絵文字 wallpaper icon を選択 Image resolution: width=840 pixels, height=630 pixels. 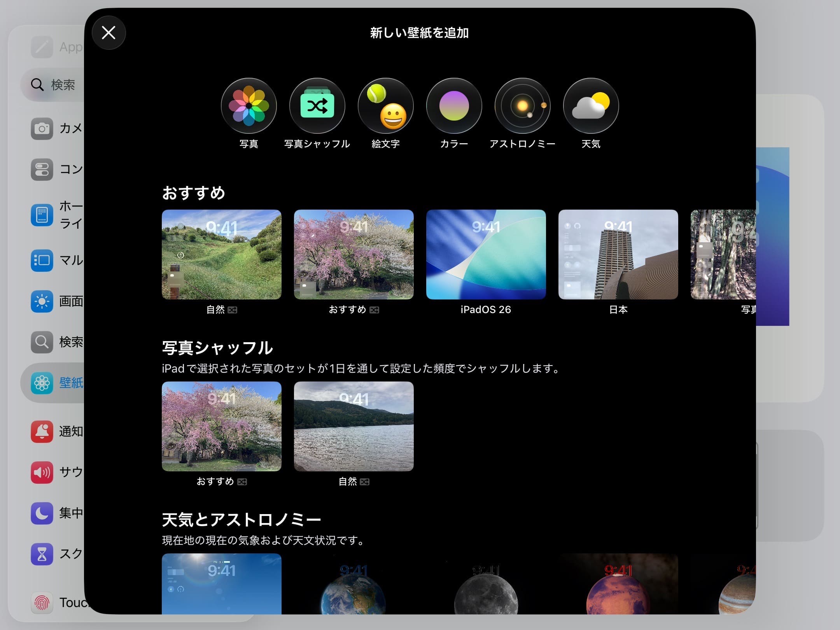point(386,106)
